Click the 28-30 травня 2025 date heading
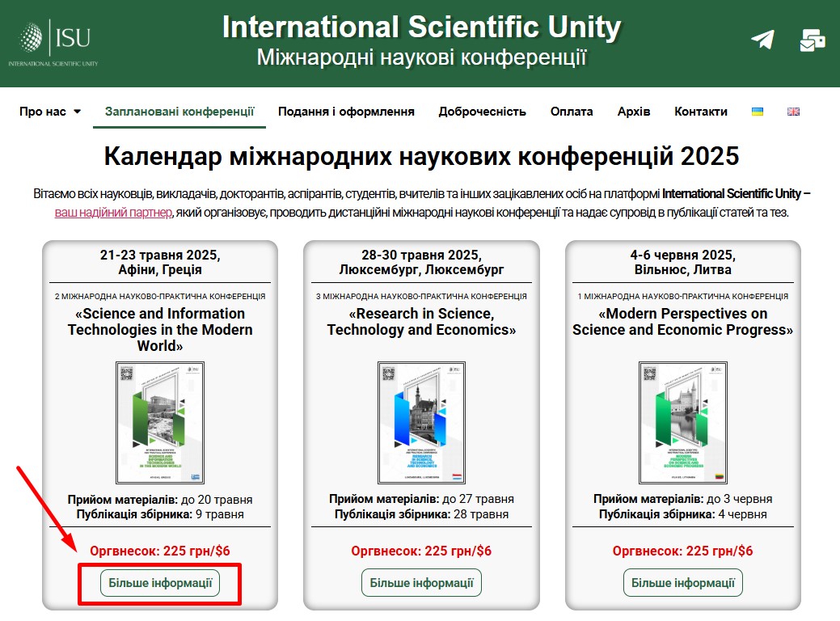Viewport: 840px width, 621px height. (421, 255)
